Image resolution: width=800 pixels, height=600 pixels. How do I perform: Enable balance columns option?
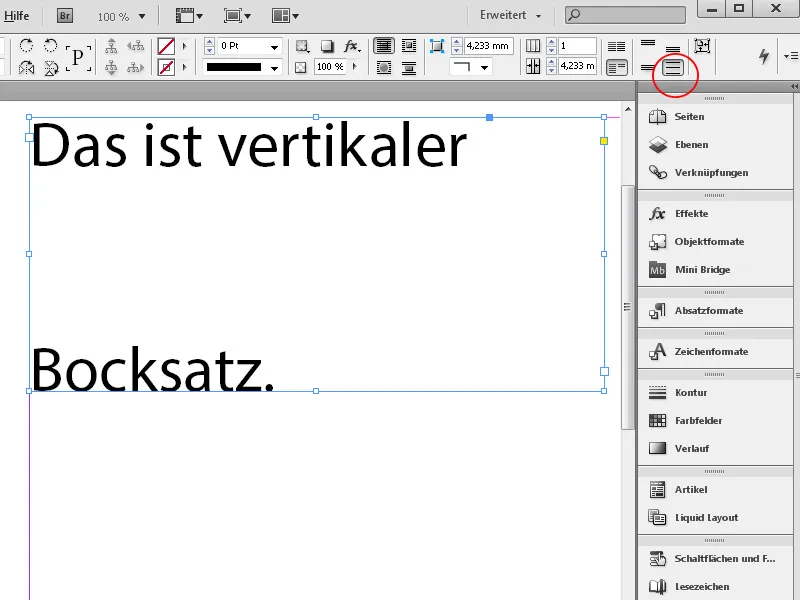pyautogui.click(x=616, y=46)
